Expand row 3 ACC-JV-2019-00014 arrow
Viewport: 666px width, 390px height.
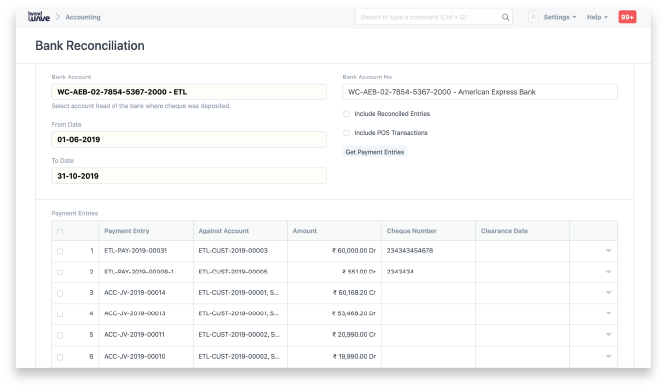click(608, 292)
